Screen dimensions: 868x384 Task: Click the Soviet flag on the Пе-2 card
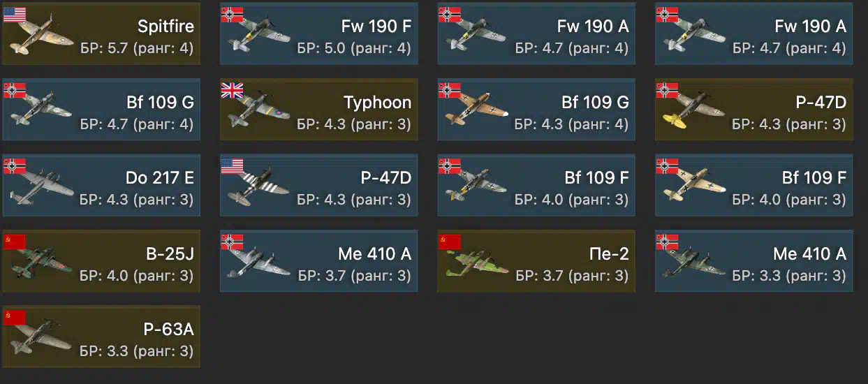click(x=449, y=242)
